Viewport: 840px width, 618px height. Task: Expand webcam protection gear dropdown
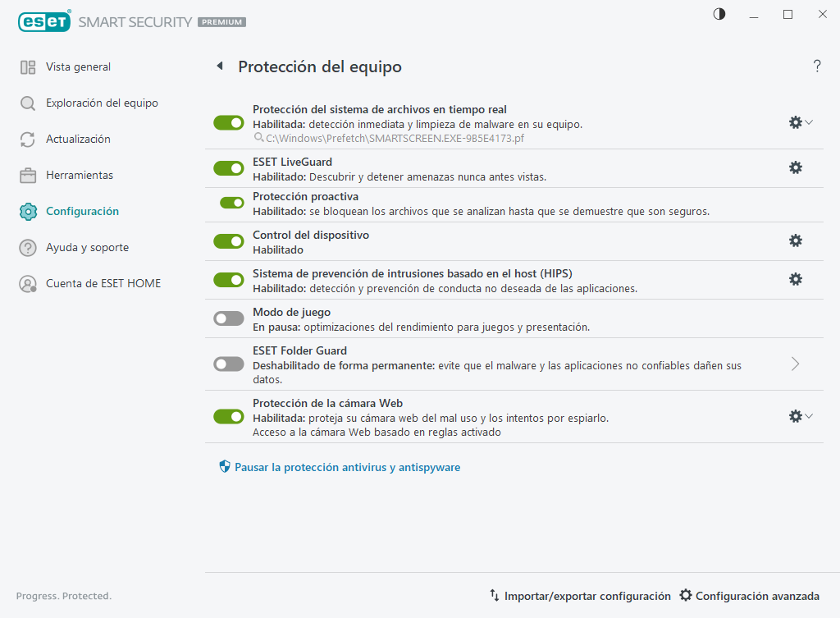tap(810, 416)
